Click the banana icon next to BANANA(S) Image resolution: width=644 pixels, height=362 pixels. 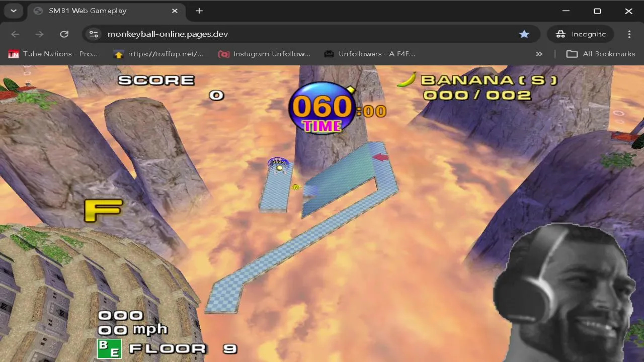(x=408, y=79)
